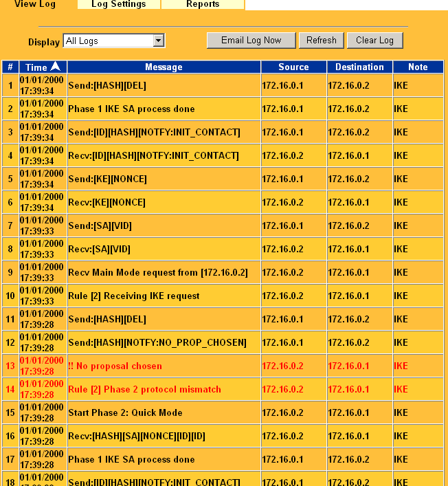
Task: Open the Log Settings tab
Action: pos(119,4)
